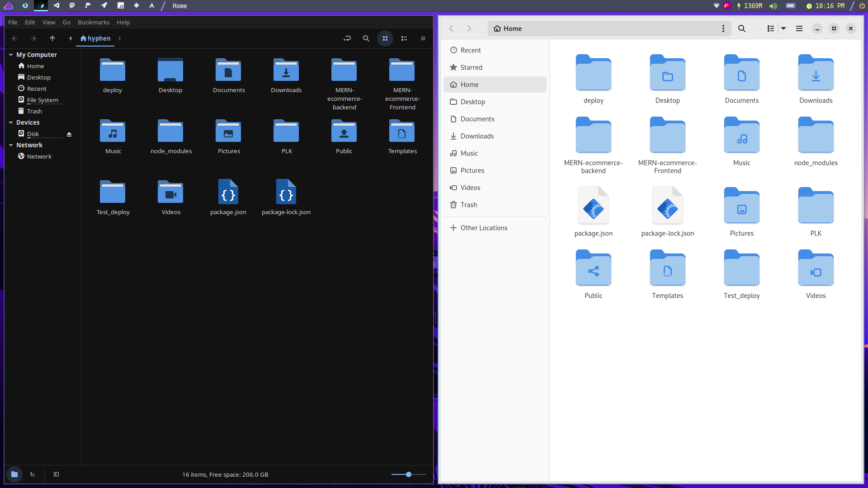The height and width of the screenshot is (488, 868).
Task: Open the Go menu
Action: pos(66,22)
